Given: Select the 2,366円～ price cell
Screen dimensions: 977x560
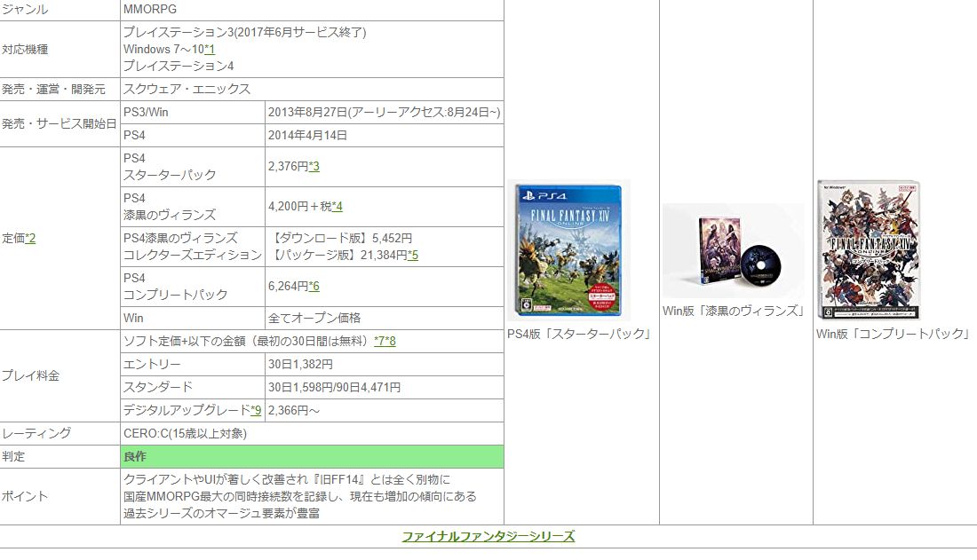Looking at the screenshot, I should click(385, 410).
